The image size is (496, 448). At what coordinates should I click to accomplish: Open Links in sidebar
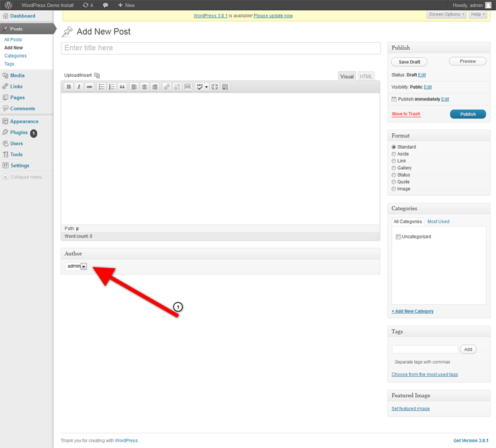tap(16, 86)
